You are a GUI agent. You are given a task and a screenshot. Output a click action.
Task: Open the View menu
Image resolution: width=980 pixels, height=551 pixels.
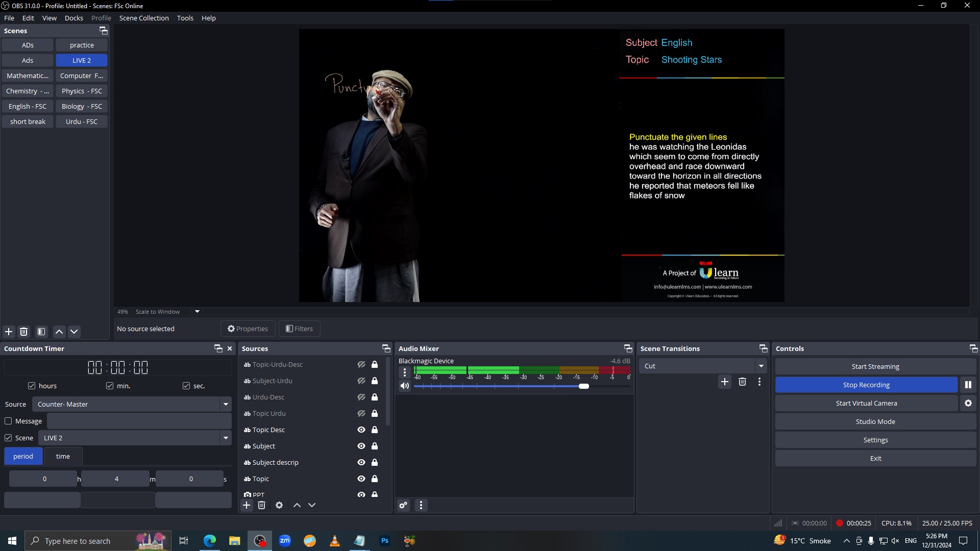(50, 18)
